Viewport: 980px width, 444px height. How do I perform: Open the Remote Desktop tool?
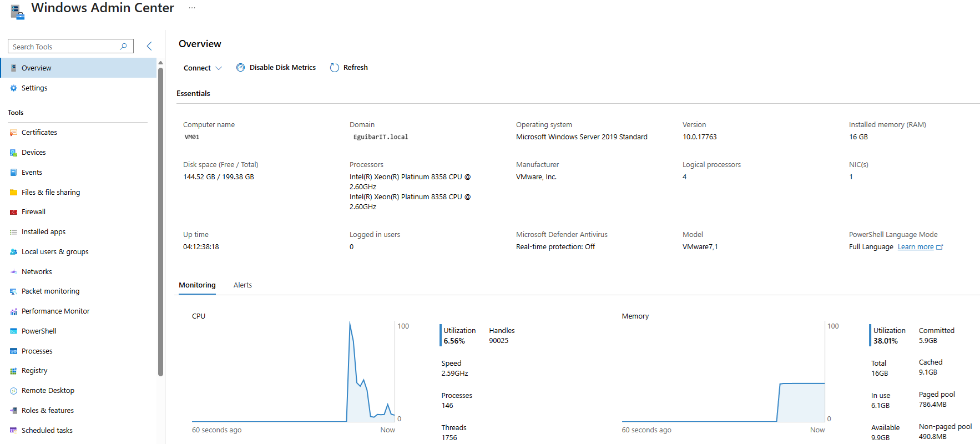78,391
